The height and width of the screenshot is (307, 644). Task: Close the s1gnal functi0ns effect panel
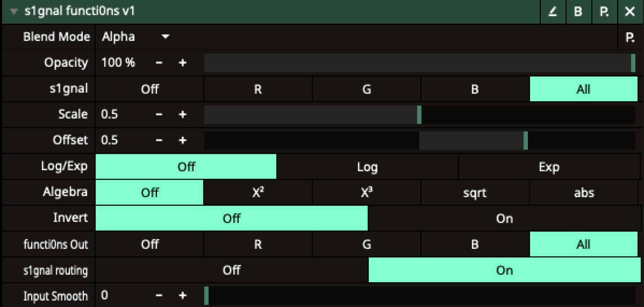(x=630, y=12)
